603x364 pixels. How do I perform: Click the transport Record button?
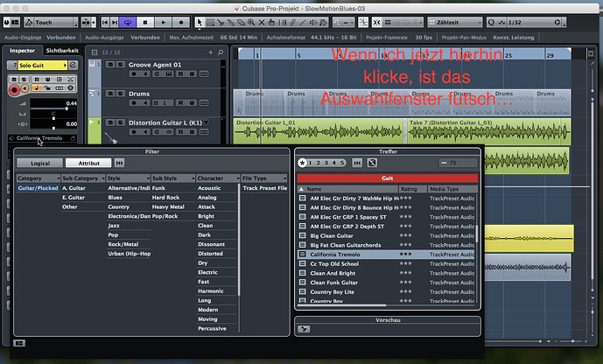pos(181,22)
